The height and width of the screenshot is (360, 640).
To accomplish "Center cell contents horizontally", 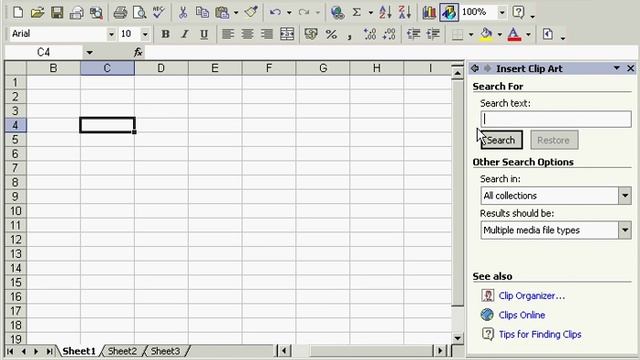I will pos(247,34).
